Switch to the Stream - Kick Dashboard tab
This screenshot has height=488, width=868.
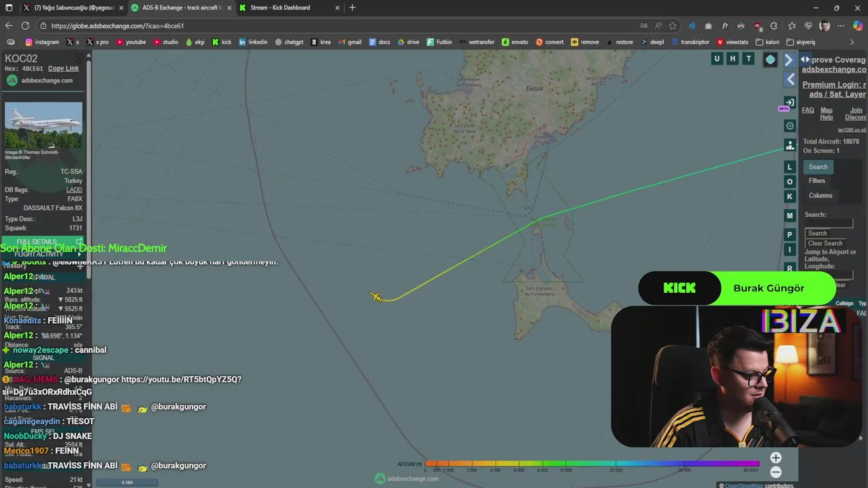288,7
